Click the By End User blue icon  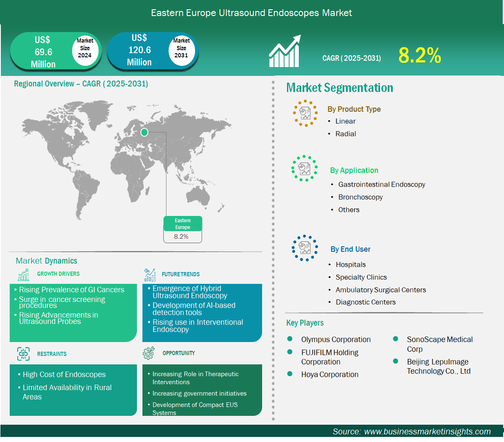coord(305,248)
